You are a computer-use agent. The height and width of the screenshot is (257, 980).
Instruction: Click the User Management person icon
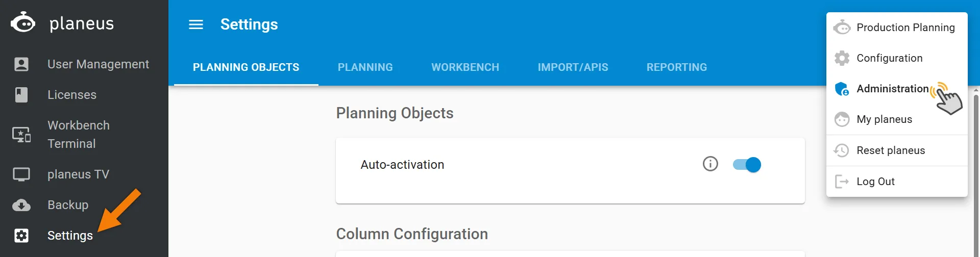click(21, 64)
